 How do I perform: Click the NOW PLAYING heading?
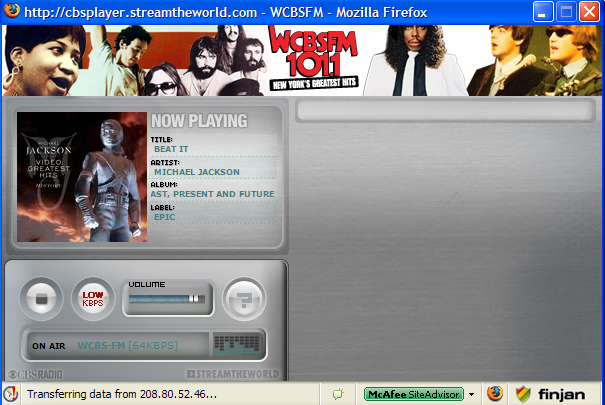coord(199,121)
